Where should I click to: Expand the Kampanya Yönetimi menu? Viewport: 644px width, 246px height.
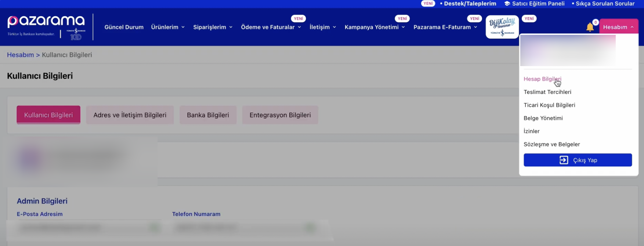click(x=375, y=27)
